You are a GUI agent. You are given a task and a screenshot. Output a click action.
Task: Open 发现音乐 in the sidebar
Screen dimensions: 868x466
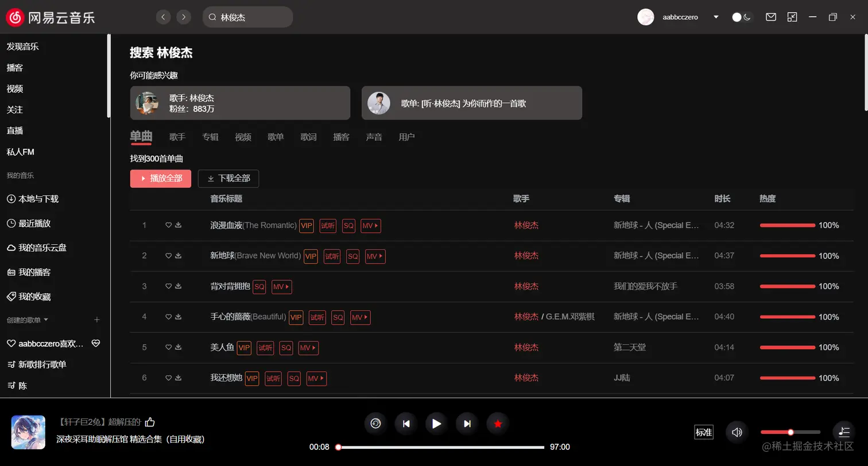point(23,47)
